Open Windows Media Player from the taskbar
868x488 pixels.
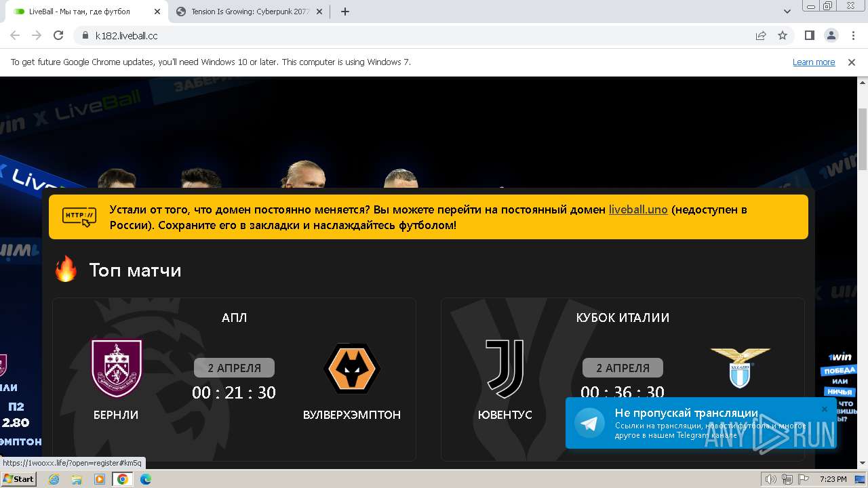click(100, 479)
